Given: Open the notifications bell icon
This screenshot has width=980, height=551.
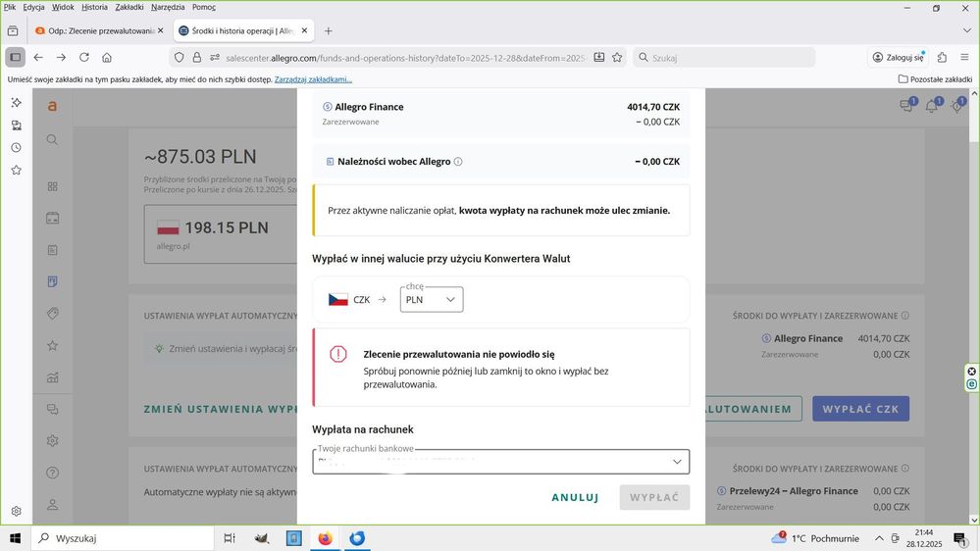Looking at the screenshot, I should coord(931,106).
